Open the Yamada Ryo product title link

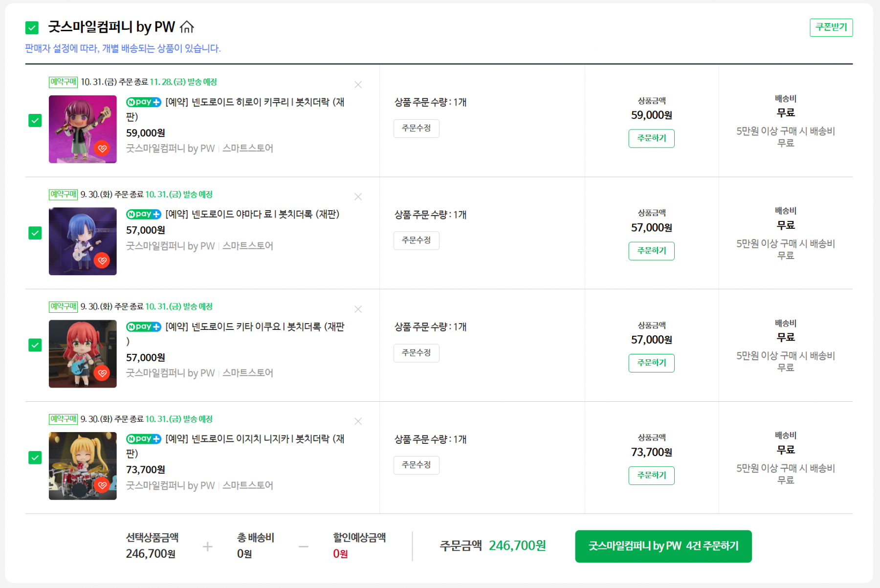click(x=252, y=214)
